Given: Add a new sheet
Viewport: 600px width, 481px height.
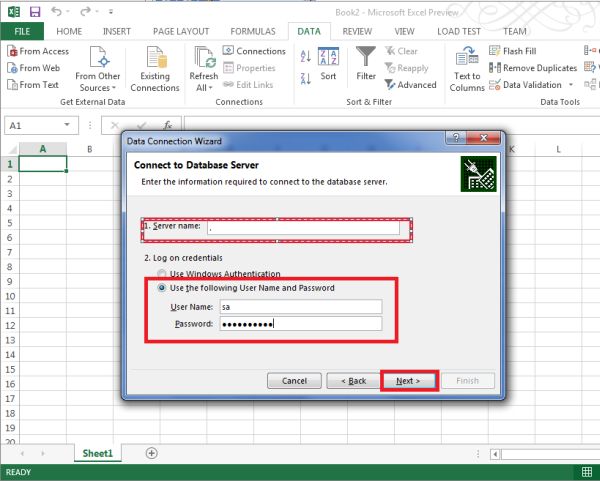Looking at the screenshot, I should (152, 453).
